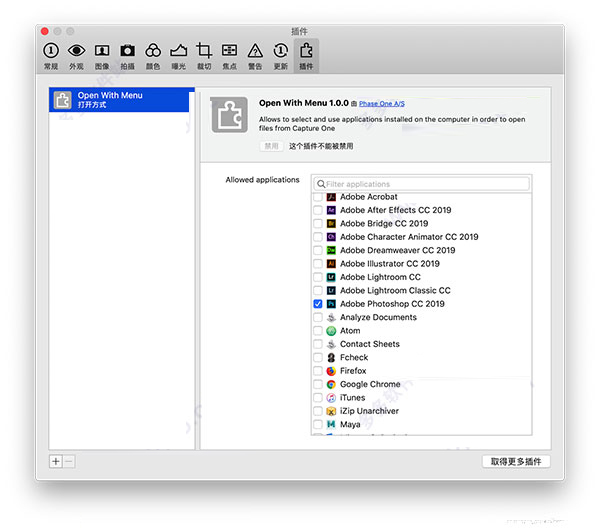Click the Adobe Character Animator CC 2019 label
The height and width of the screenshot is (528, 600).
tap(409, 237)
